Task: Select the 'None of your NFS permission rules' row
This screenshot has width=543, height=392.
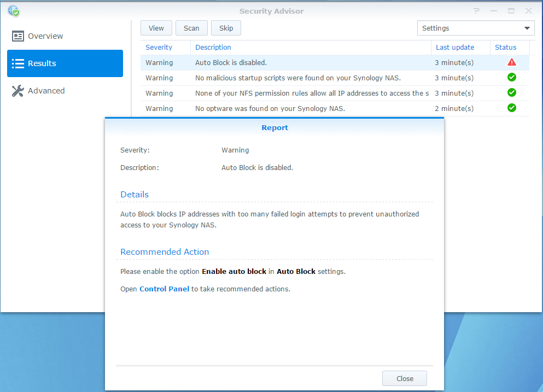Action: pyautogui.click(x=335, y=93)
